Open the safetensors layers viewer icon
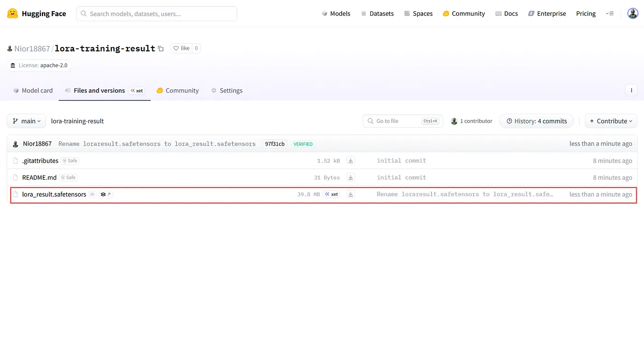This screenshot has height=345, width=644. (106, 194)
